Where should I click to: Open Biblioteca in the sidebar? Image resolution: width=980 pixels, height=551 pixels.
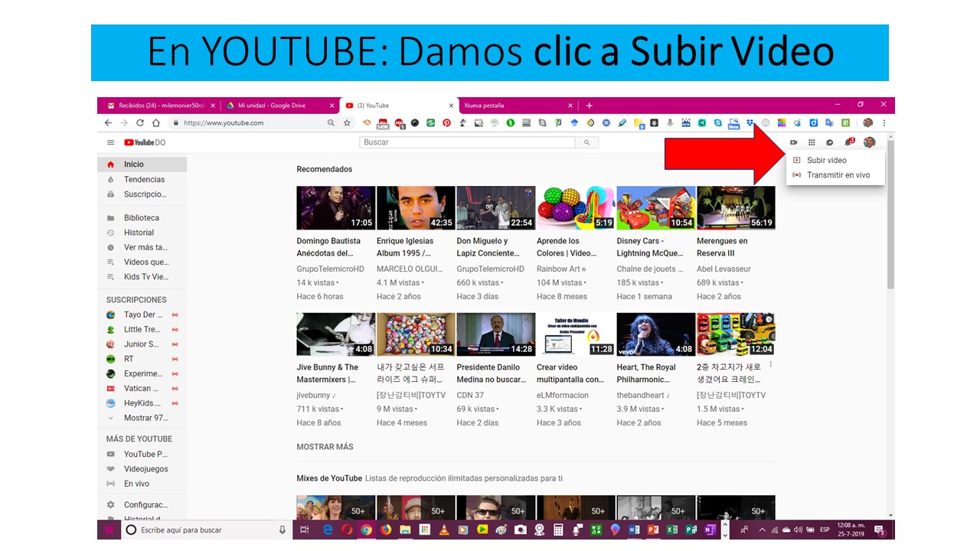(142, 218)
